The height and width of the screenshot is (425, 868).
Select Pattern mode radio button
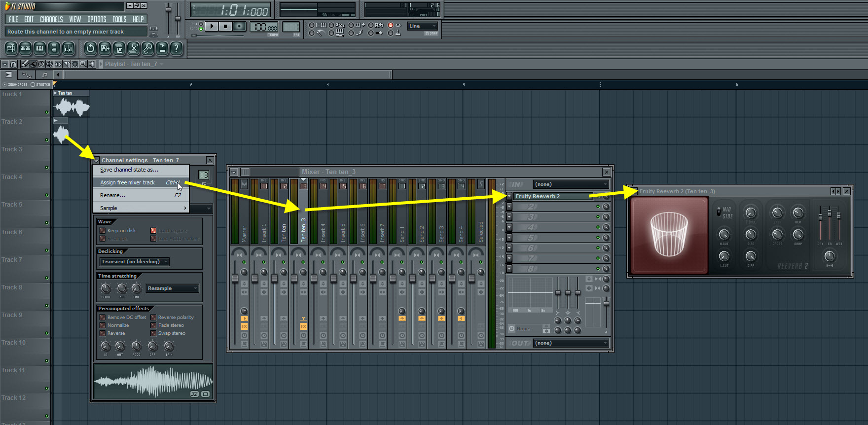point(201,24)
